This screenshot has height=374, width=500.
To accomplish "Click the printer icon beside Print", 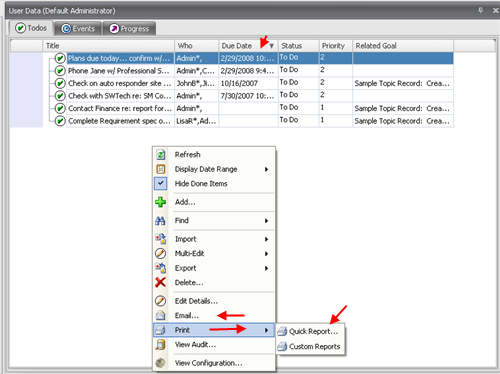I will tap(161, 330).
